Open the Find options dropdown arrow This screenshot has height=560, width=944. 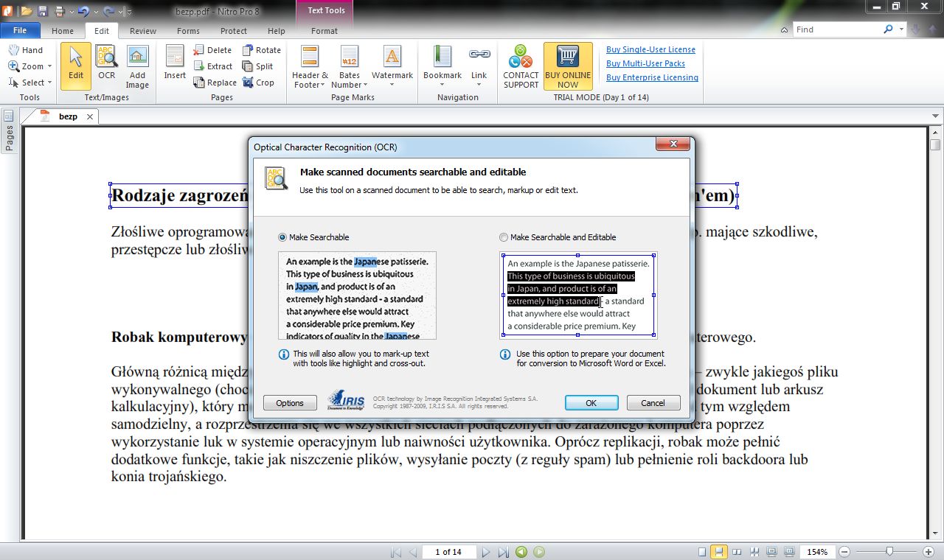[x=901, y=29]
